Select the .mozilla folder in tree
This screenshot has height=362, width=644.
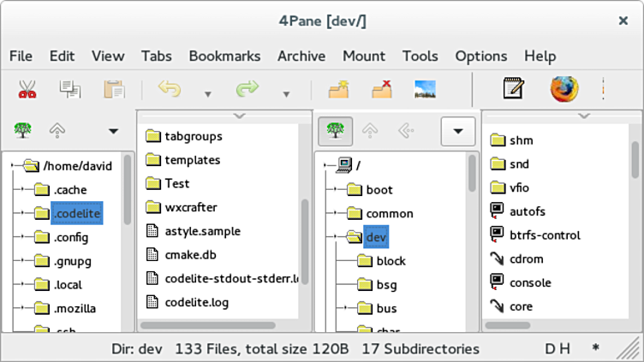tap(75, 308)
